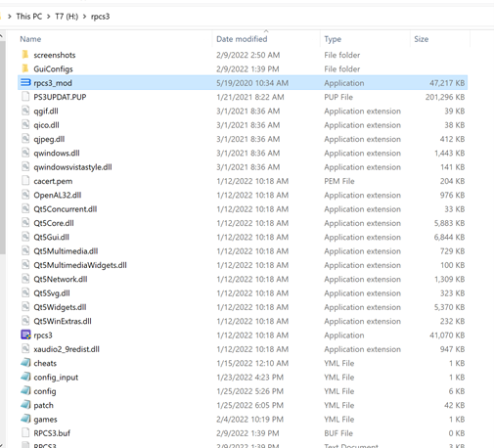
Task: Click the GuiConfigs folder icon
Action: [25, 68]
